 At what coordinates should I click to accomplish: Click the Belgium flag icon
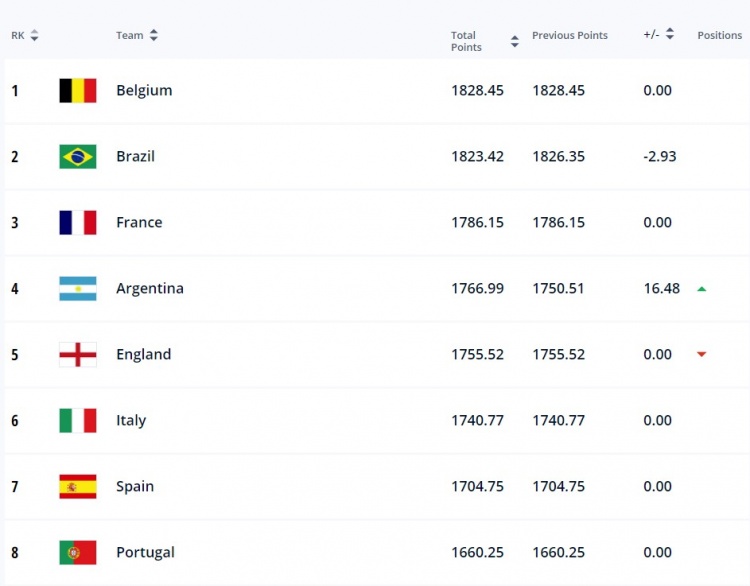[77, 90]
